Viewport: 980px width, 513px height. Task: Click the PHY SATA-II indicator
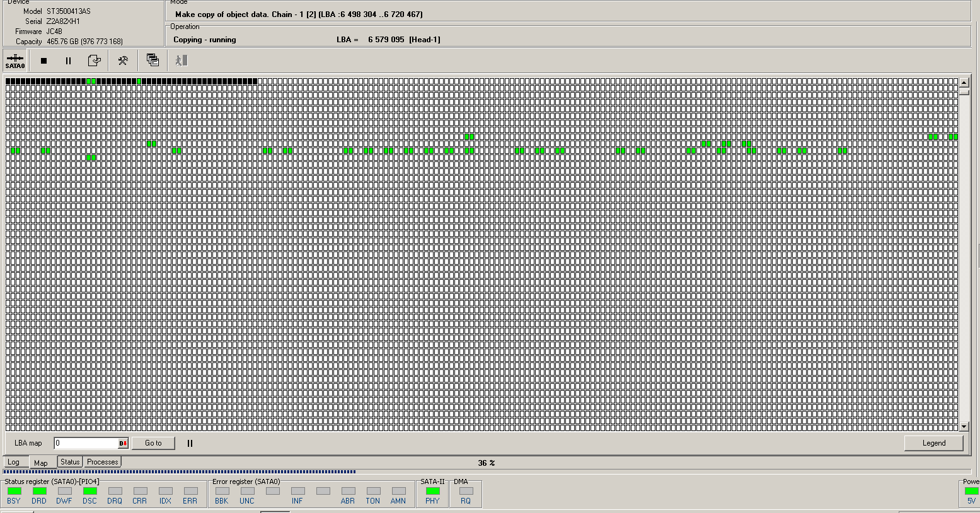click(432, 491)
